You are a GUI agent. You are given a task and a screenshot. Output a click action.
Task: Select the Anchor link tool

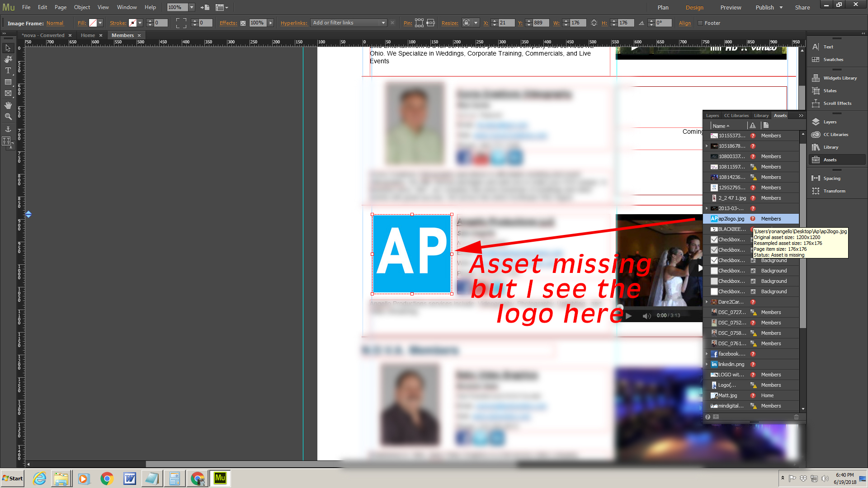(x=8, y=129)
